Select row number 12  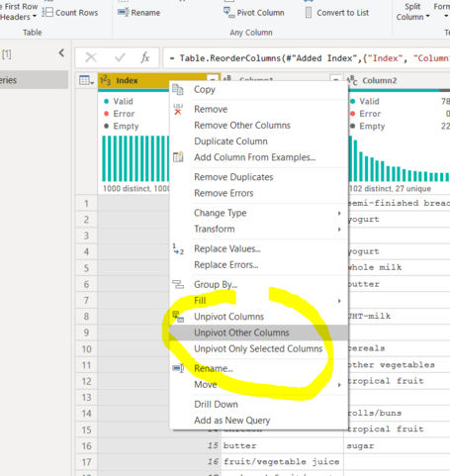pos(86,381)
